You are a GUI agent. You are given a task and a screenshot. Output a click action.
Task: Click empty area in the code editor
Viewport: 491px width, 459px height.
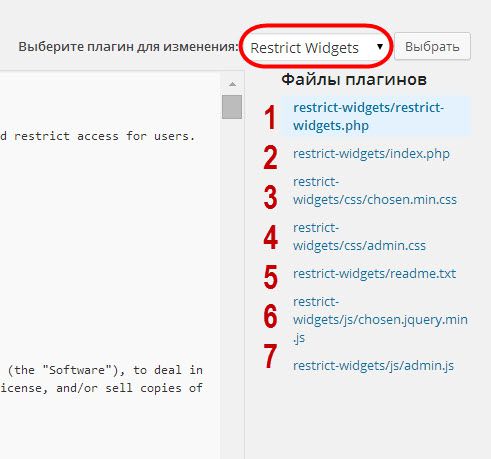pos(110,250)
